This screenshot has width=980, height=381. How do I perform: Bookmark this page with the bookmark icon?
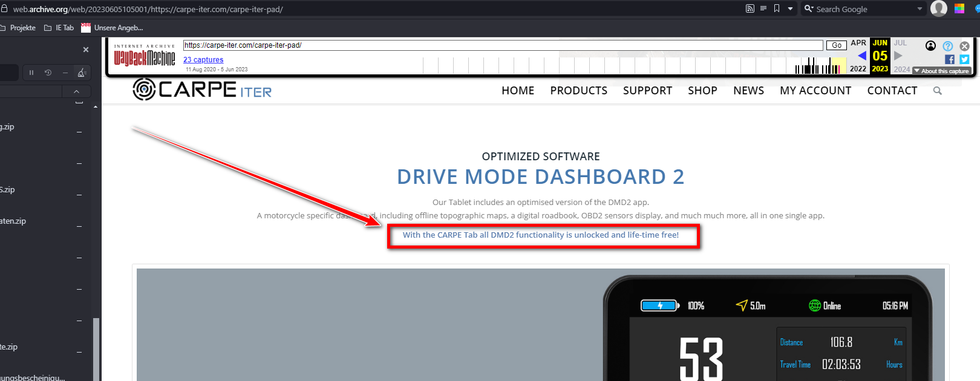(x=777, y=8)
